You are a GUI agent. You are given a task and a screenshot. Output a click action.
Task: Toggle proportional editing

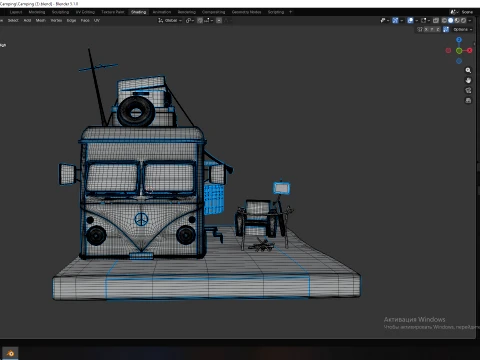click(x=219, y=20)
